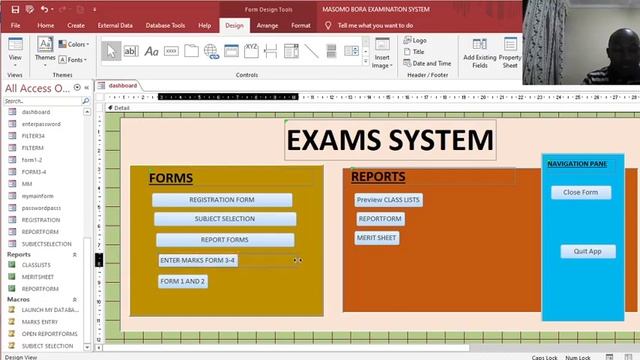Choose the Hyperlink control icon
This screenshot has height=360, width=640.
[211, 51]
